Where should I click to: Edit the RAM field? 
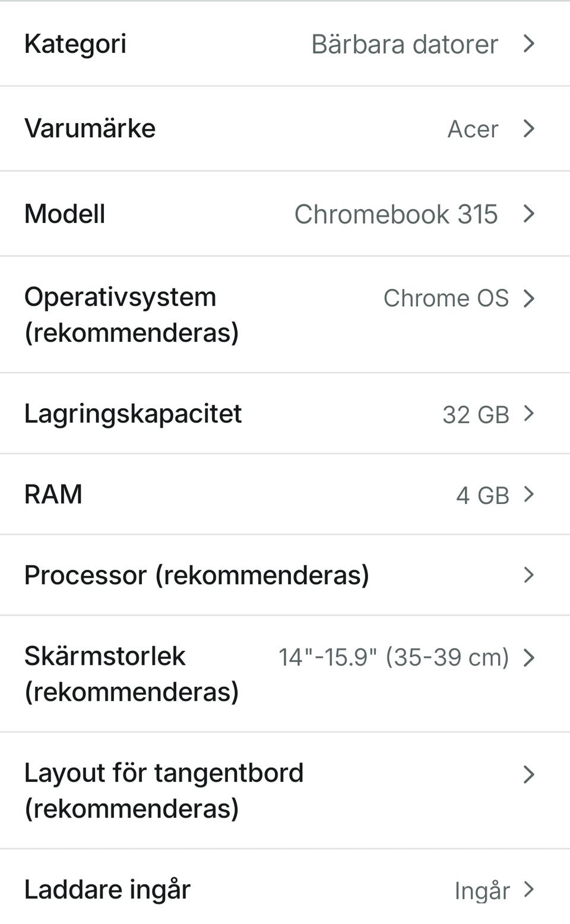(53, 494)
